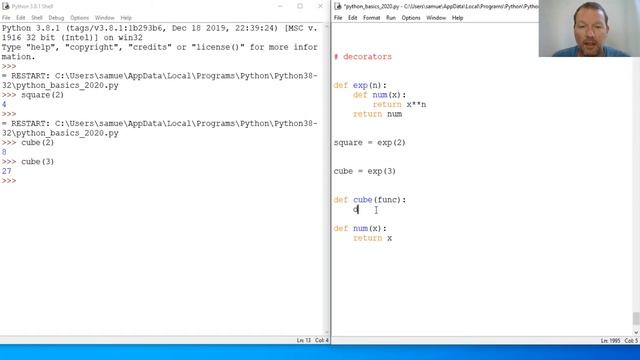Click 'square(2)' command in shell

42,95
